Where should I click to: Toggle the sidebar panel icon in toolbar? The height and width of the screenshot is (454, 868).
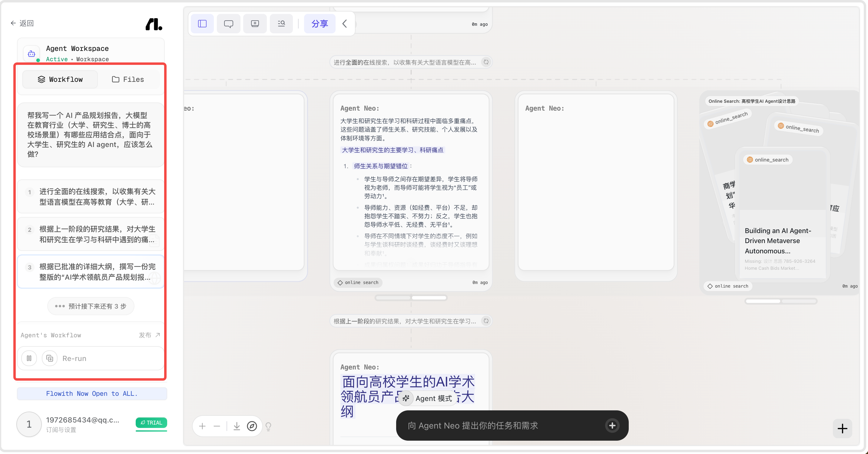[x=202, y=24]
